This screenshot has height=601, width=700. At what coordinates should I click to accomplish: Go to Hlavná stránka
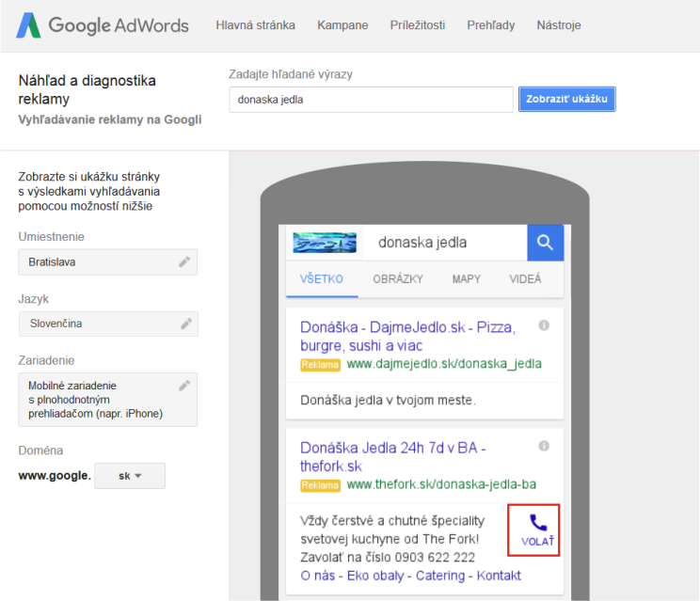tap(255, 25)
